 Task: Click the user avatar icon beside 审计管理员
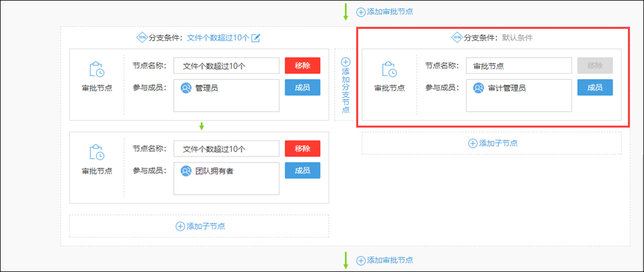click(478, 88)
